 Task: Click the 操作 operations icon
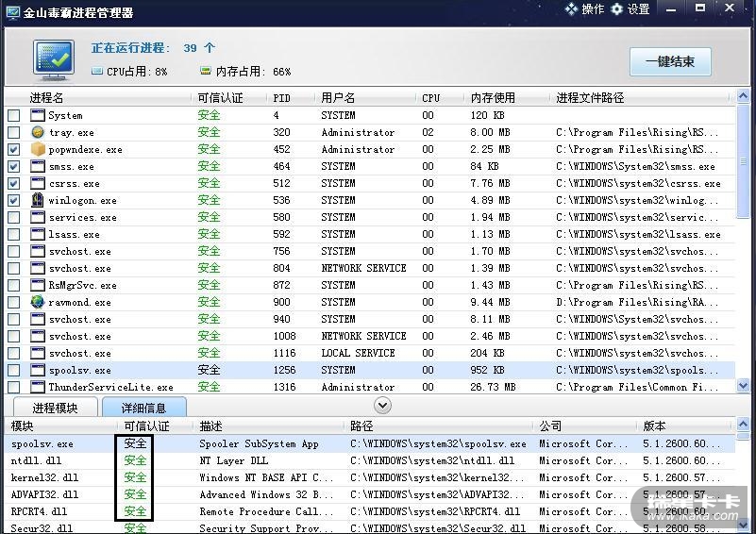coord(571,9)
